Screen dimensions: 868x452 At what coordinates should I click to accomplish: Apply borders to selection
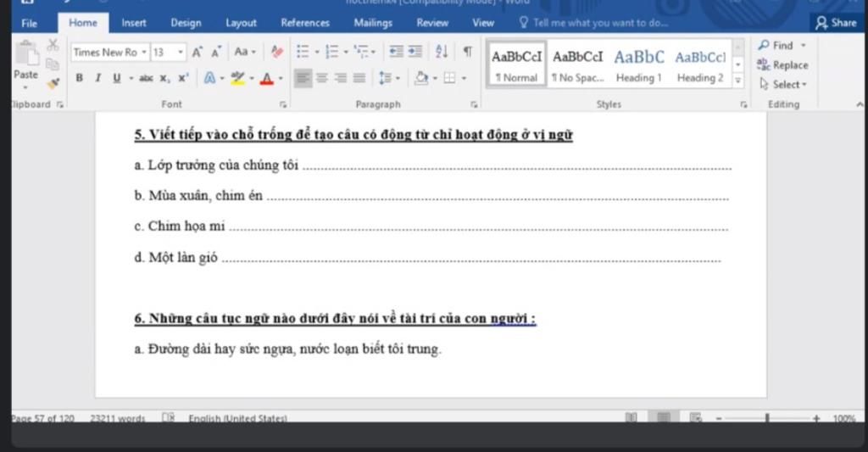449,78
